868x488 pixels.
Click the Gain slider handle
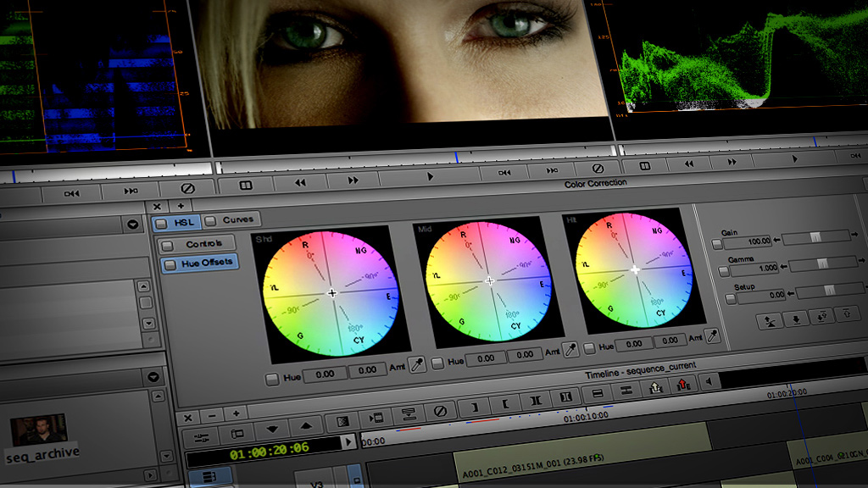tap(815, 239)
